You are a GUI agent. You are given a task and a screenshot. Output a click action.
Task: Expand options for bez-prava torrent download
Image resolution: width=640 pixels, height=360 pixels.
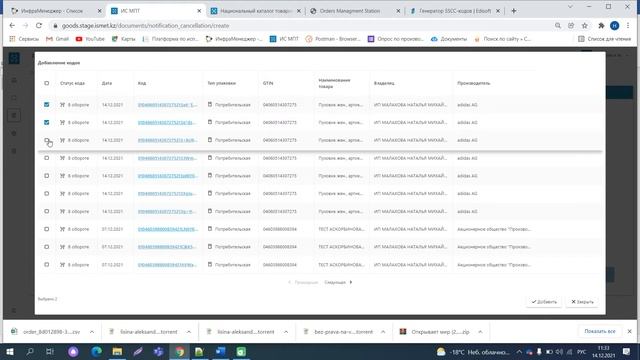pyautogui.click(x=383, y=332)
